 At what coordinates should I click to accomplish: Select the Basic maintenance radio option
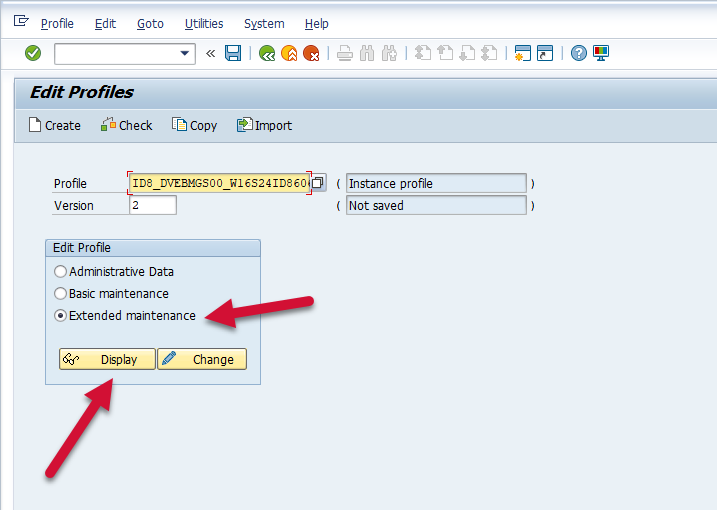coord(61,294)
